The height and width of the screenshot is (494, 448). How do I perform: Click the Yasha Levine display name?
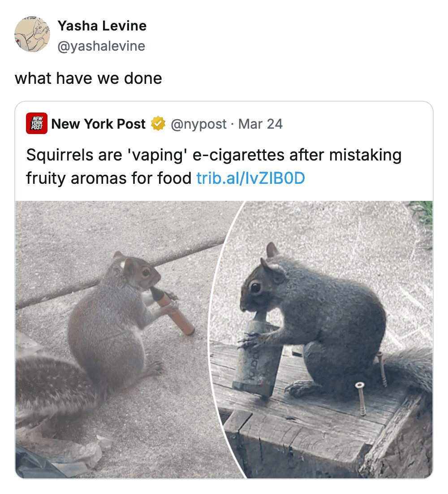click(102, 26)
